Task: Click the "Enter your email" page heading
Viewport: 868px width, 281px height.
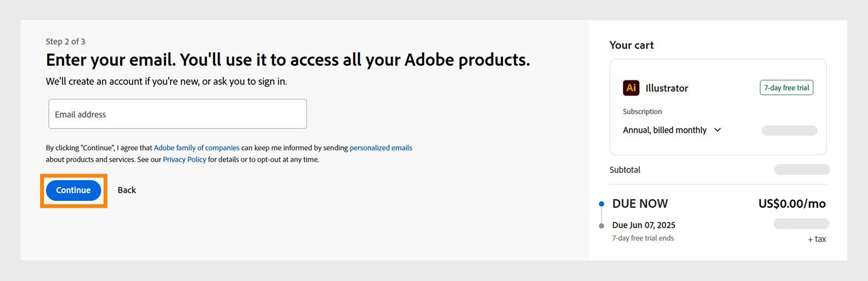Action: (288, 60)
